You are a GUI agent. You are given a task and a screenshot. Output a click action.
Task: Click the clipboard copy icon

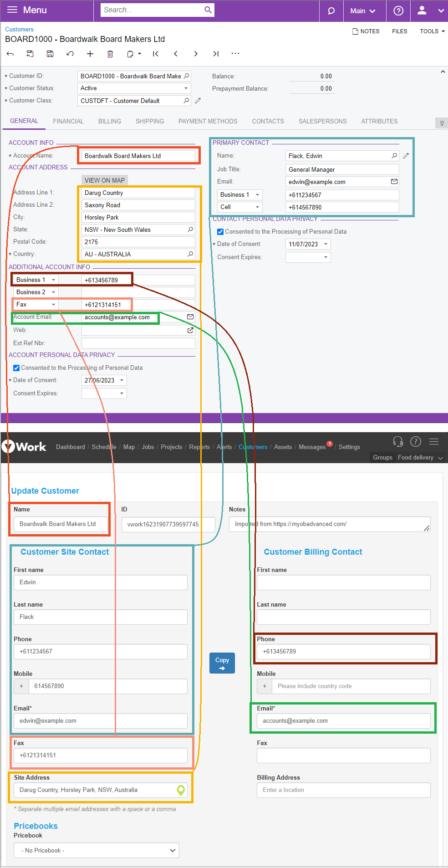[130, 54]
